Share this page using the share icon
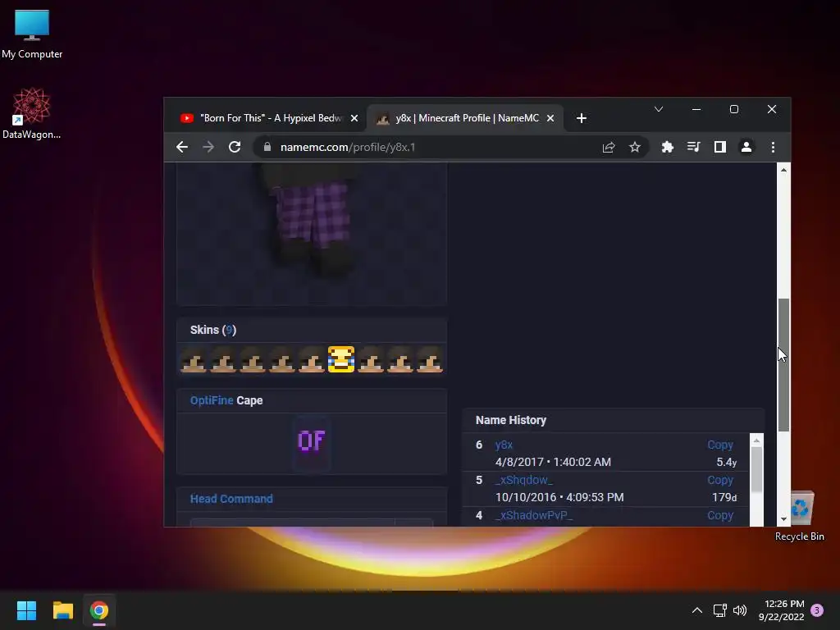This screenshot has height=630, width=840. click(x=609, y=147)
